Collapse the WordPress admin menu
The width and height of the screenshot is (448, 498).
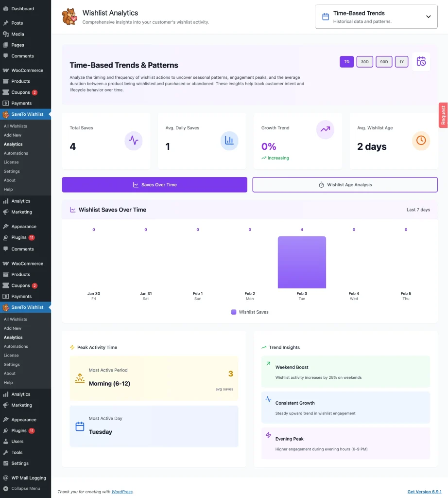pyautogui.click(x=25, y=488)
